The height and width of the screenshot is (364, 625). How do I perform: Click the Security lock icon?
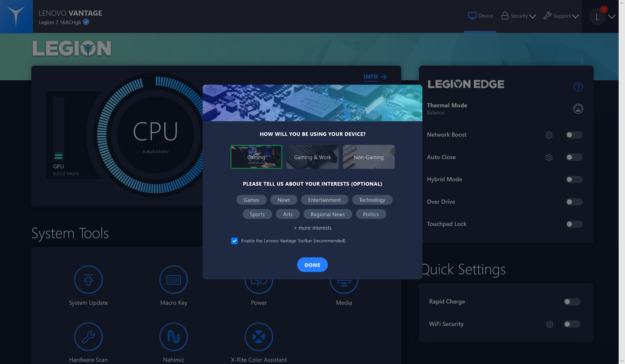pyautogui.click(x=505, y=16)
